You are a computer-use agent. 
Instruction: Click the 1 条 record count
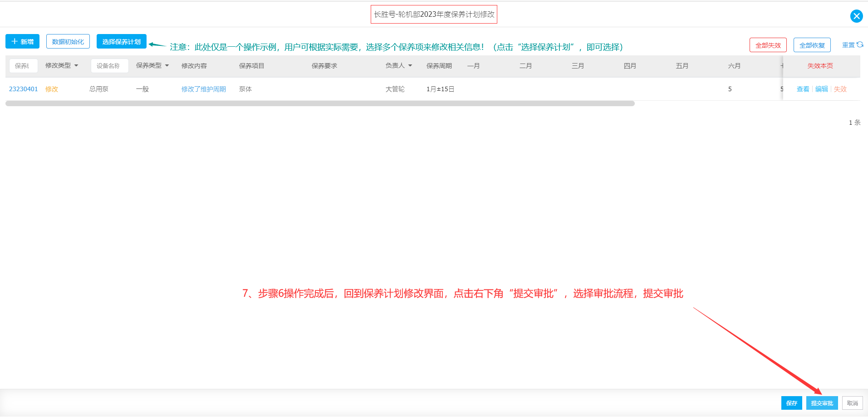tap(855, 123)
